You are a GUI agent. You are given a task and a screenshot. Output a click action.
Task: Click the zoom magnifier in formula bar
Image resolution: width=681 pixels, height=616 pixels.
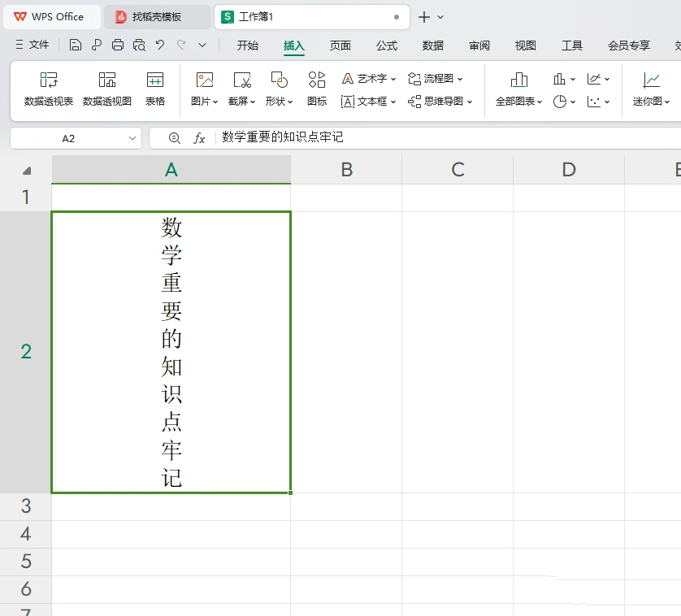point(175,138)
